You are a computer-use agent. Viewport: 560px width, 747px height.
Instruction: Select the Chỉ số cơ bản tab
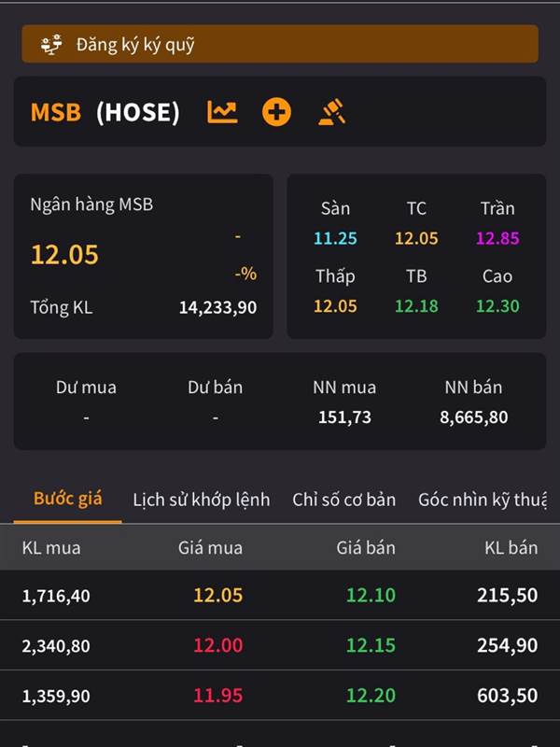point(343,500)
